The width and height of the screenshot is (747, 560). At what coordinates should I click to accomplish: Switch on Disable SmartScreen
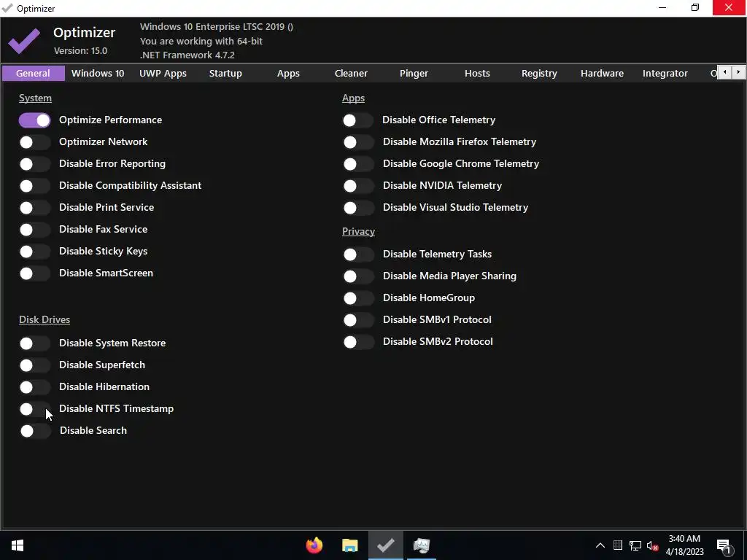coord(35,273)
